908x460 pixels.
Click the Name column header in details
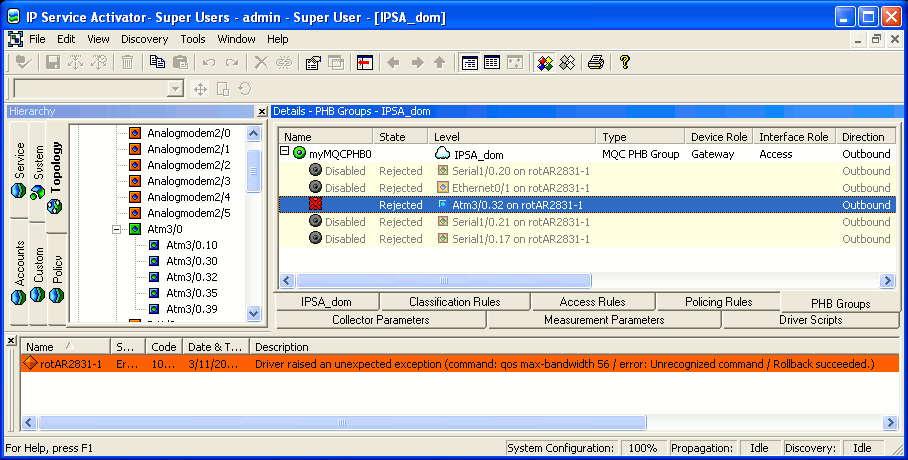point(326,137)
